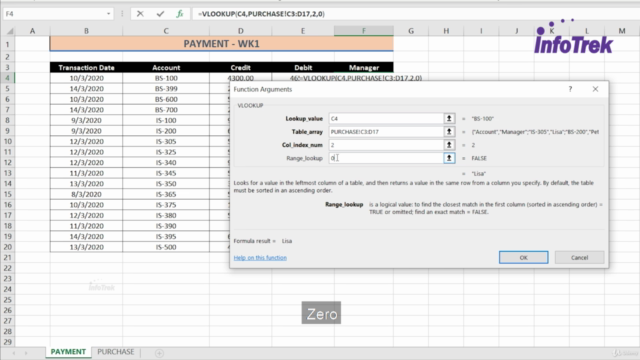
Task: Open Help on this function link
Action: tap(260, 258)
